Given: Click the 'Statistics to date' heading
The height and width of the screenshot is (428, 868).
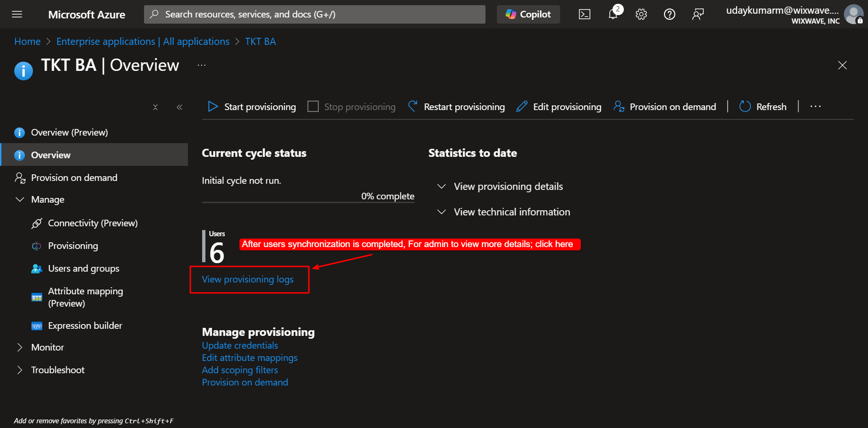Looking at the screenshot, I should pyautogui.click(x=473, y=153).
